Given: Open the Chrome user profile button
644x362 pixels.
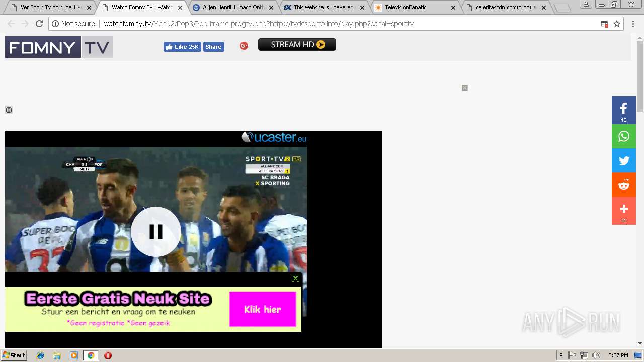Looking at the screenshot, I should tap(586, 4).
